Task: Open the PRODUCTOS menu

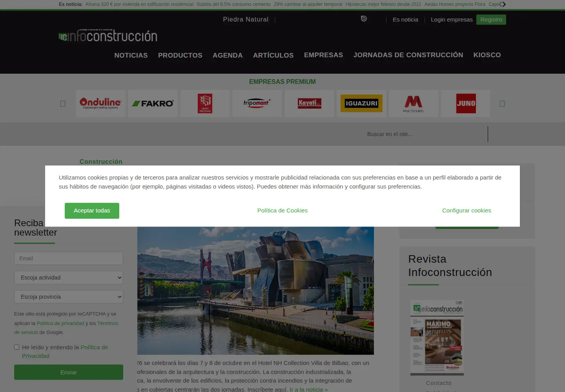Action: [x=180, y=55]
